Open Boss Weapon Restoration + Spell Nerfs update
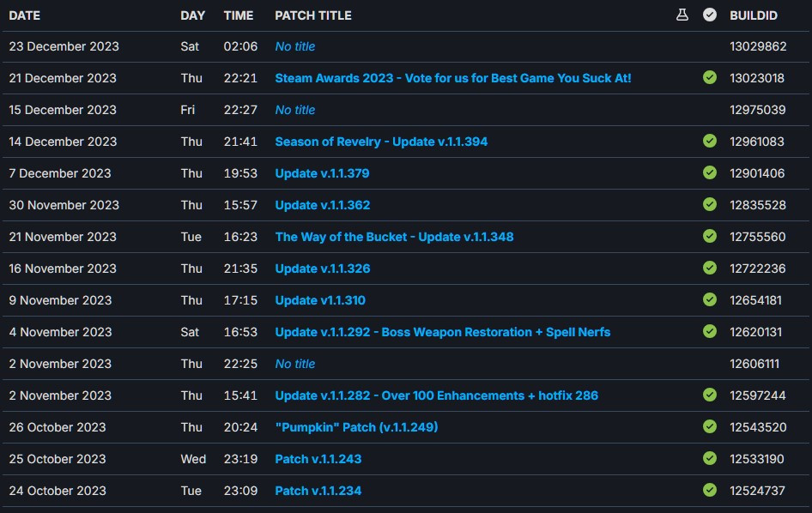 point(442,332)
